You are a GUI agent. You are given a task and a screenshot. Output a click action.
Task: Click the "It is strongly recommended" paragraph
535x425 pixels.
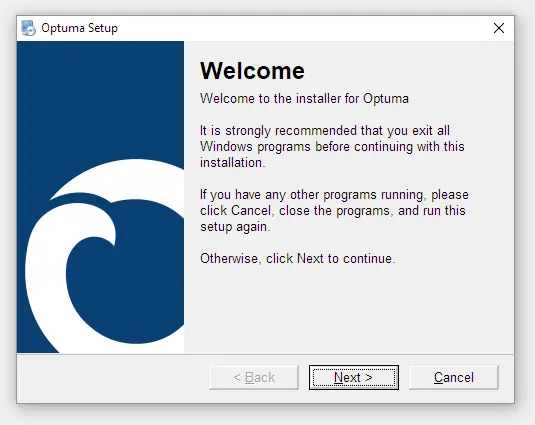point(332,147)
